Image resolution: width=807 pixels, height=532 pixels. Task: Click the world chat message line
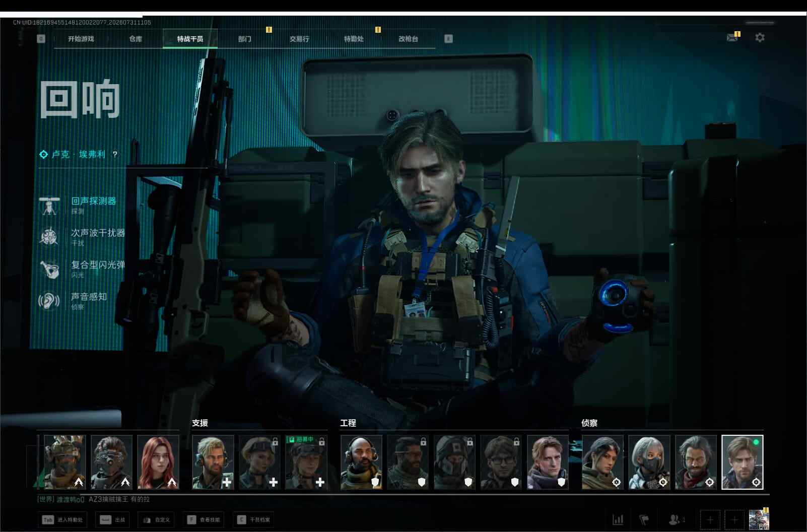pyautogui.click(x=94, y=499)
